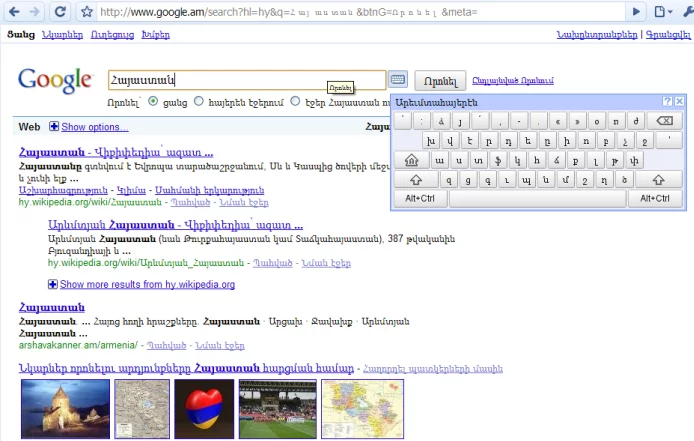The image size is (694, 441).
Task: Close the Արեւմտահայերէն virtual keyboard
Action: coord(679,101)
